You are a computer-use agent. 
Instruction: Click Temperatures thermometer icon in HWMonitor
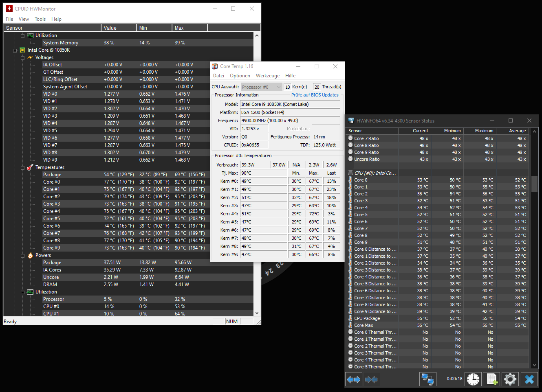(x=30, y=167)
